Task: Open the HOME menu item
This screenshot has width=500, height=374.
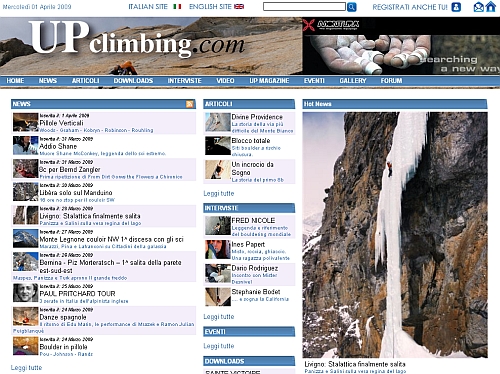Action: pos(15,81)
